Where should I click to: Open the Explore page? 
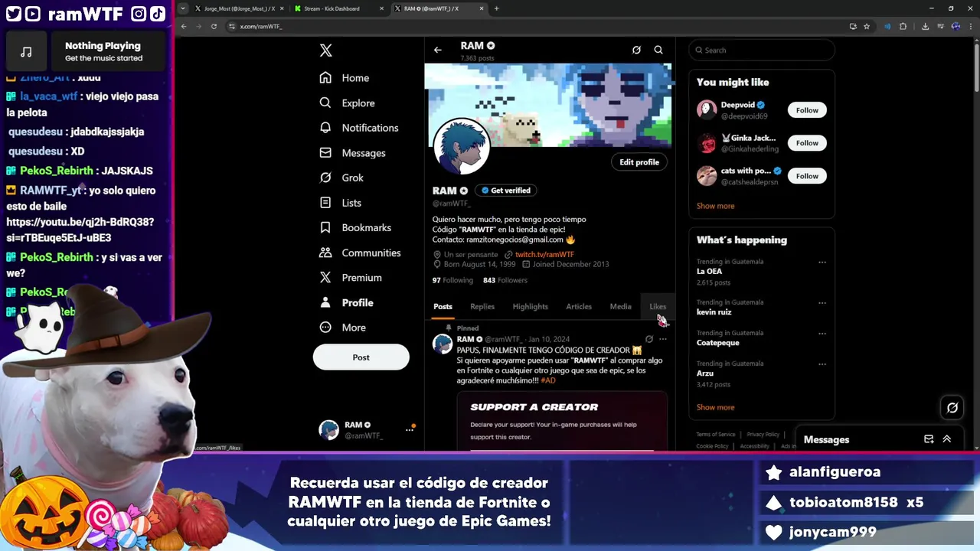(x=347, y=103)
